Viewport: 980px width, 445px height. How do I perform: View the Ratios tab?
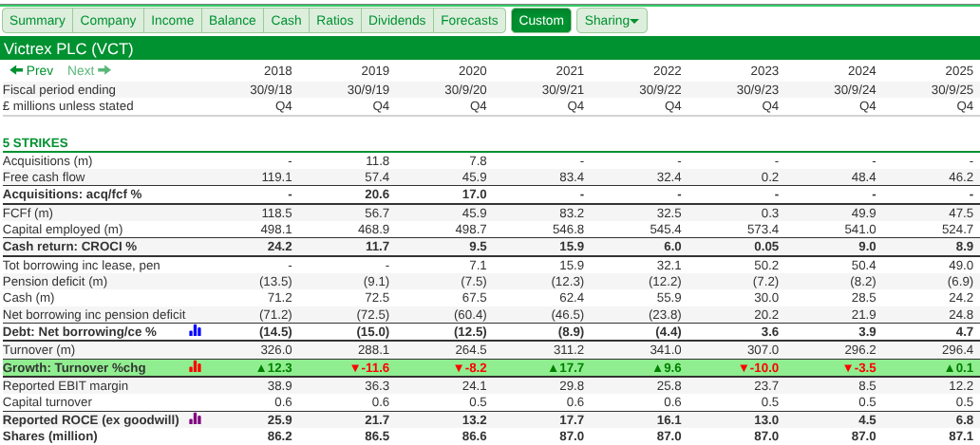point(334,20)
